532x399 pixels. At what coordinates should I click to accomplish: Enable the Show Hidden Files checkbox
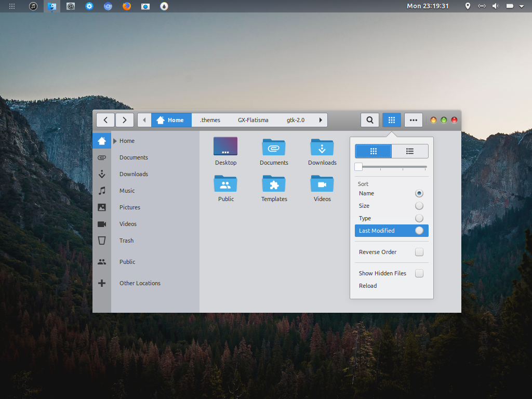(x=419, y=273)
